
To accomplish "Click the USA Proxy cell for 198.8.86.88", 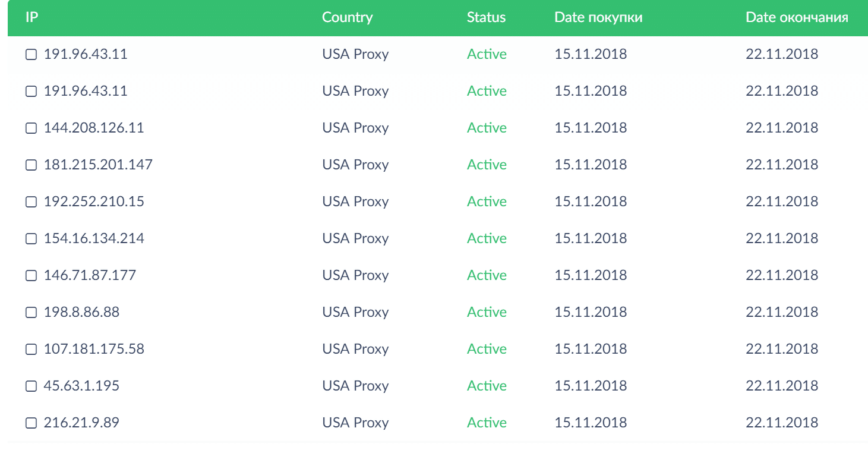I will 355,312.
